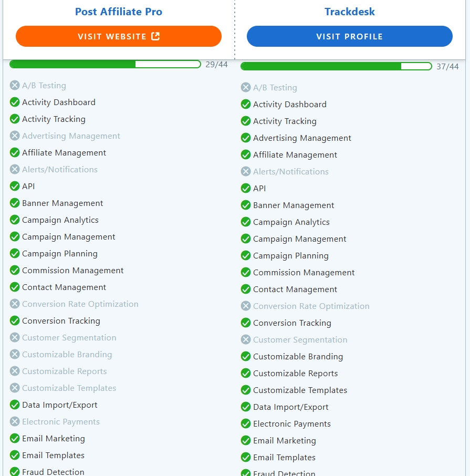
Task: Select the checkmark beside Trackdesk's Advertising Management
Action: pyautogui.click(x=246, y=138)
